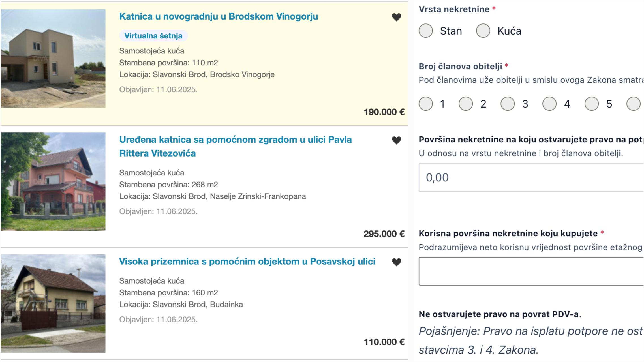Select Kuća property type radio
Screen dimensions: 644x362
pyautogui.click(x=483, y=31)
